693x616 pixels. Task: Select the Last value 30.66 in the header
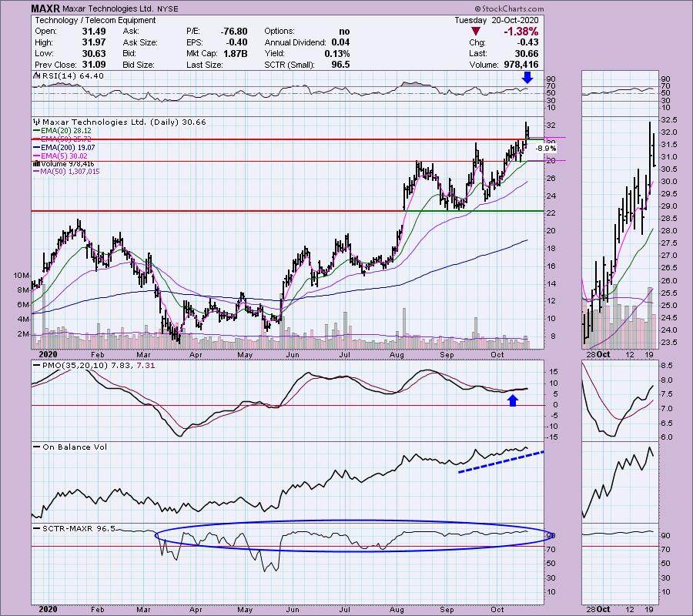527,53
